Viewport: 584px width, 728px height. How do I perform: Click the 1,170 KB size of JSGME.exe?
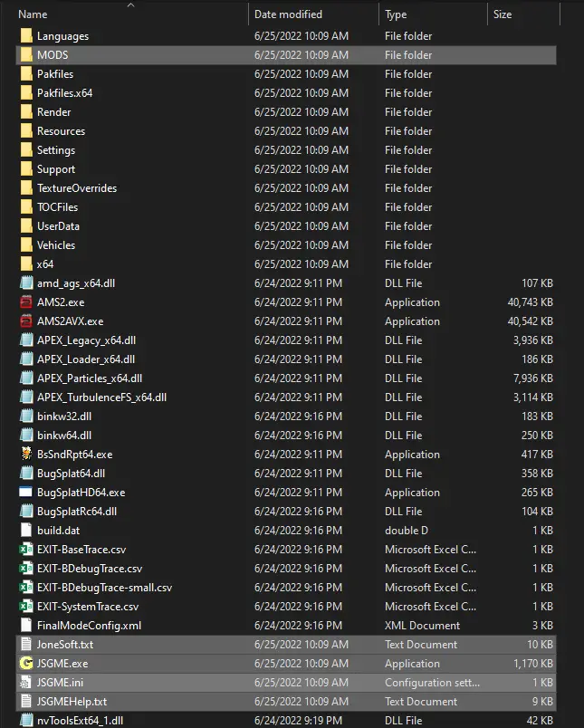(x=533, y=664)
